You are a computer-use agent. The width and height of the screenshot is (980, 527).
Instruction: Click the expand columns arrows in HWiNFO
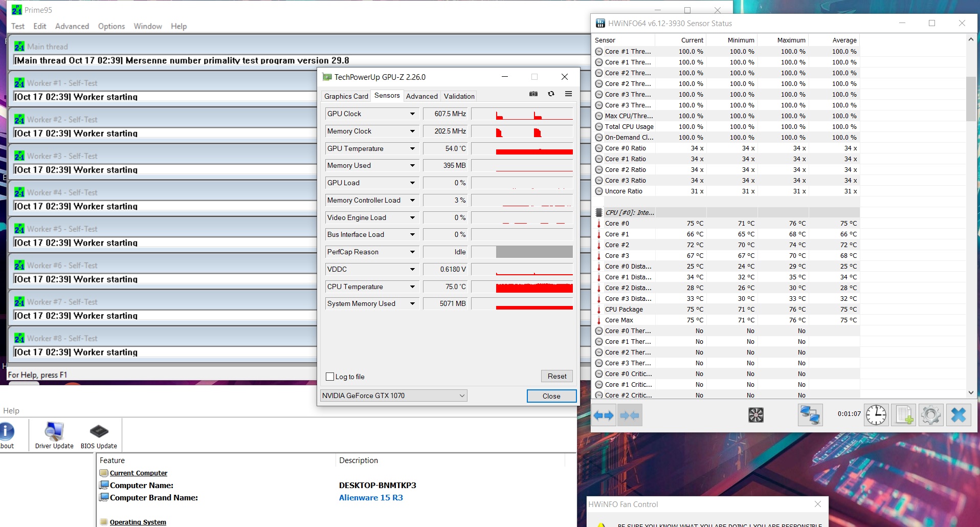tap(604, 415)
